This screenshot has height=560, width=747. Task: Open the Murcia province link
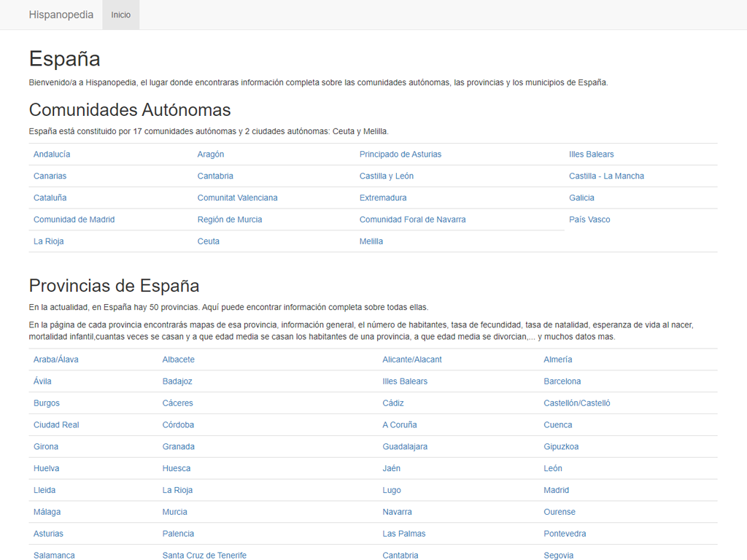pos(174,513)
